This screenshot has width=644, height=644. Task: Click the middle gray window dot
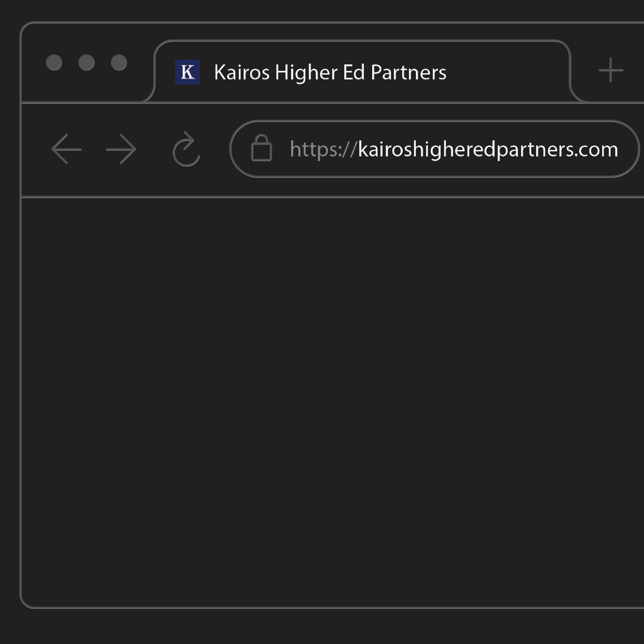click(86, 62)
